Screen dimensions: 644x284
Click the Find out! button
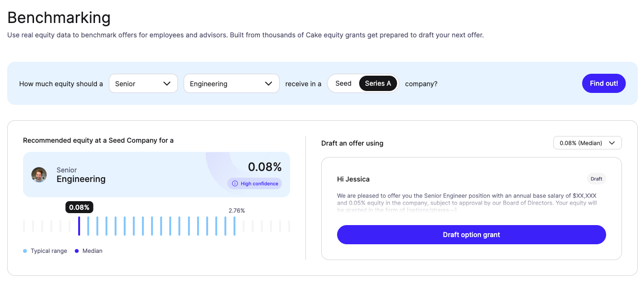pyautogui.click(x=604, y=83)
